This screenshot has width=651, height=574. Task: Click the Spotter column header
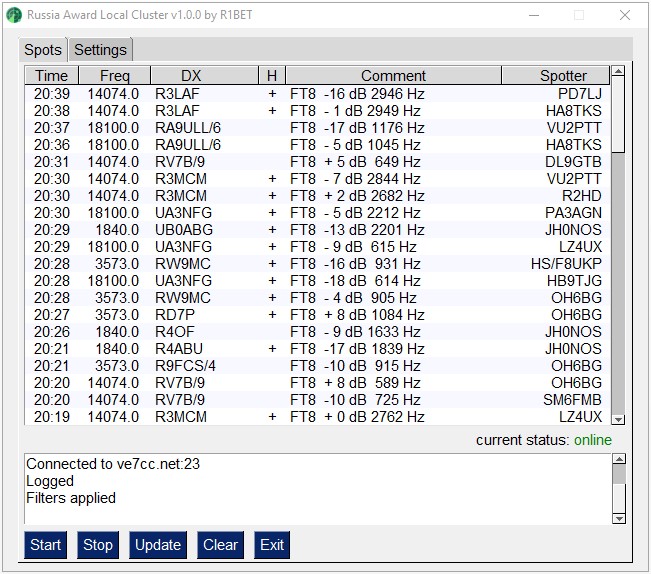point(563,76)
